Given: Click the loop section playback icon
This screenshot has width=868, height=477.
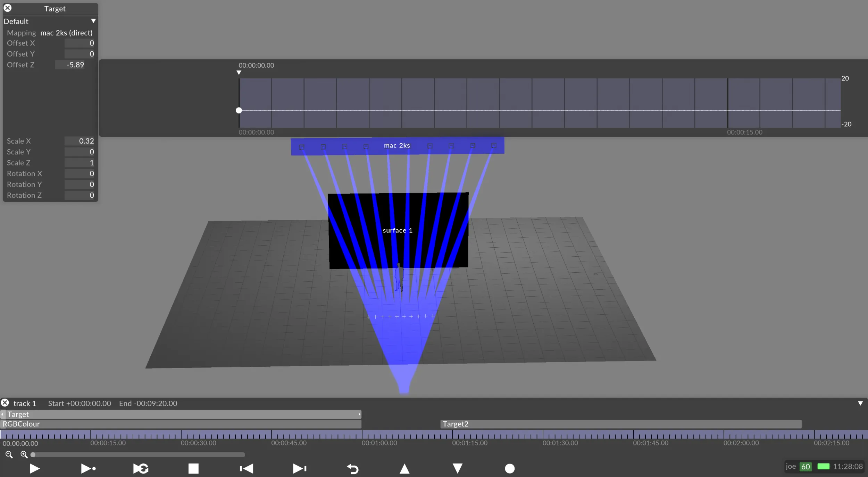Looking at the screenshot, I should [x=141, y=469].
